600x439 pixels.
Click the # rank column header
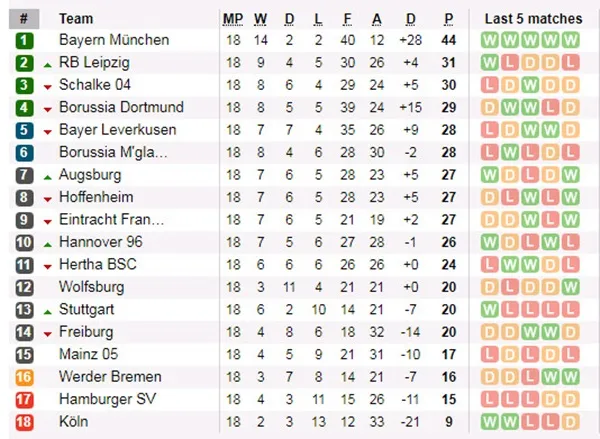(x=24, y=19)
